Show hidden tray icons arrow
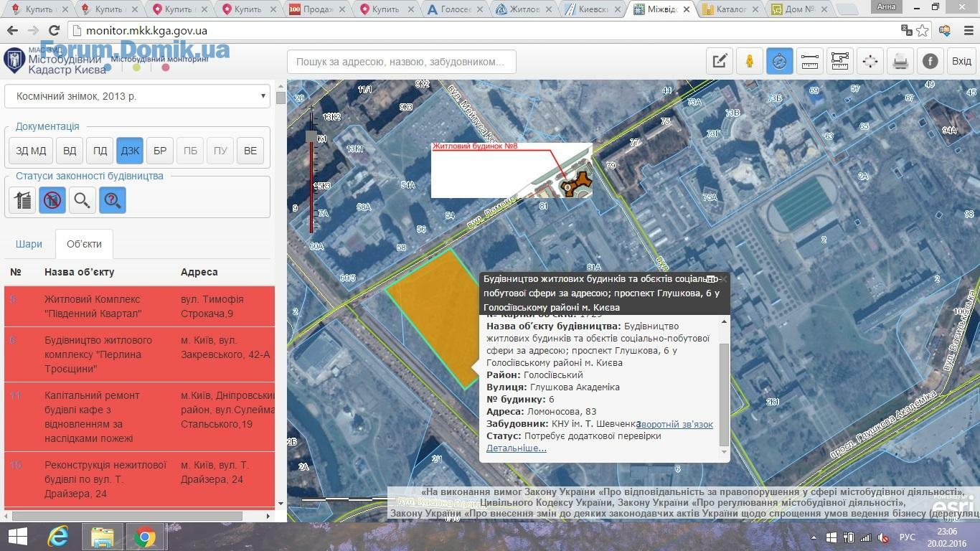The width and height of the screenshot is (980, 551). (814, 537)
